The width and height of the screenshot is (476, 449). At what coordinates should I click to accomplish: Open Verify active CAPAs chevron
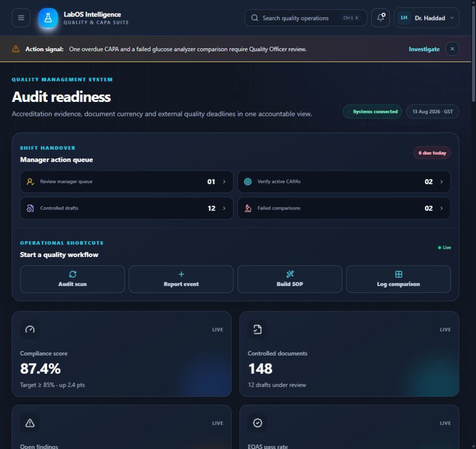pos(441,181)
